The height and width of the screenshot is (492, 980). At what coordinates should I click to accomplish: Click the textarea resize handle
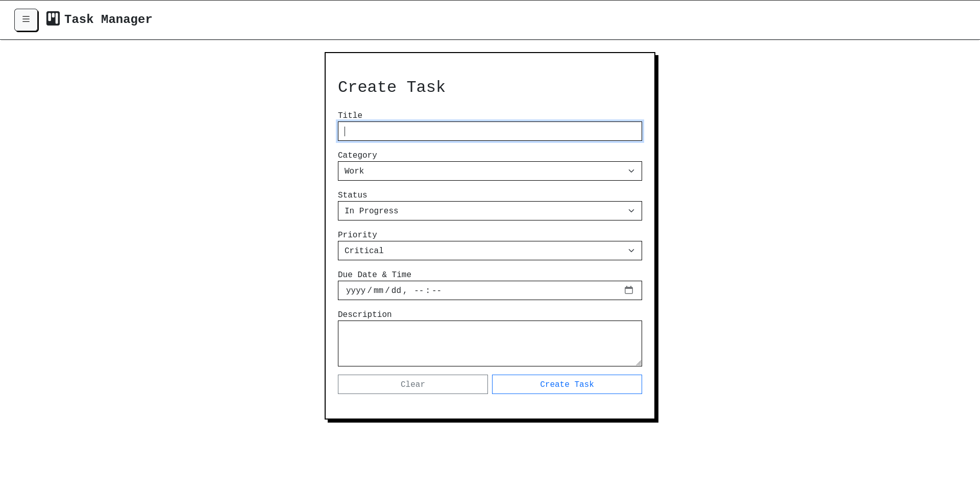639,362
